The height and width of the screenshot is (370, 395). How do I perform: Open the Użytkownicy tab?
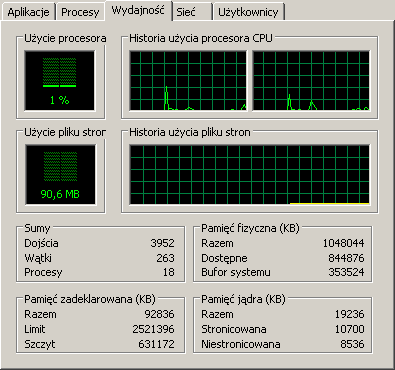click(248, 12)
